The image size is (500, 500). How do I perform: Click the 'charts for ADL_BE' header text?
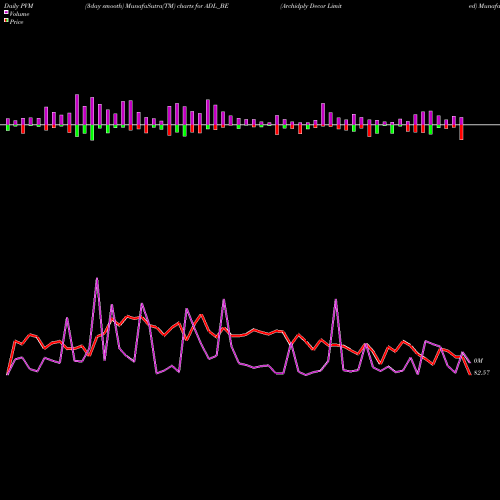[x=203, y=6]
